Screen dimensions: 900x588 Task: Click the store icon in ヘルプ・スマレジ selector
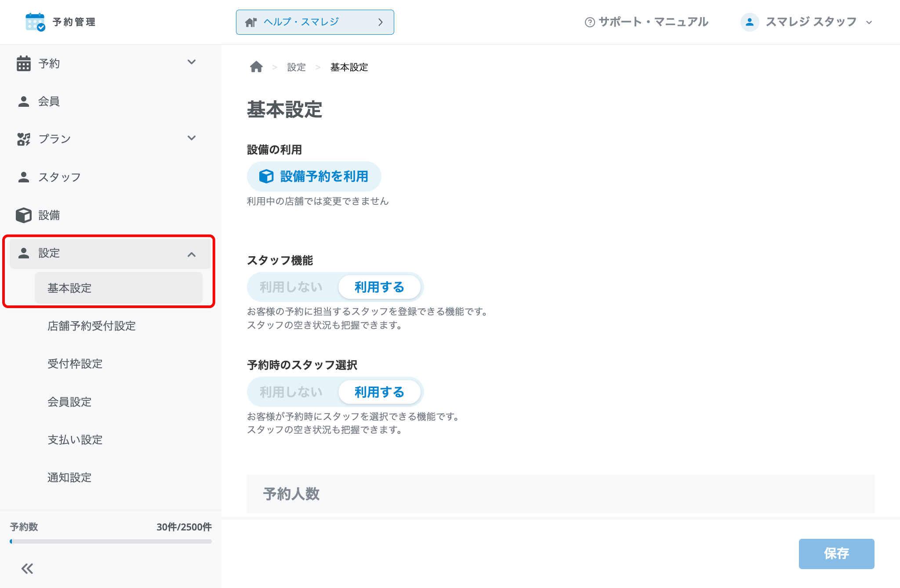click(251, 22)
